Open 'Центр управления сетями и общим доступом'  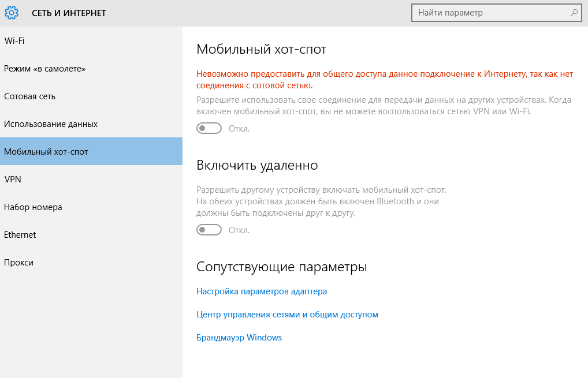coord(287,315)
